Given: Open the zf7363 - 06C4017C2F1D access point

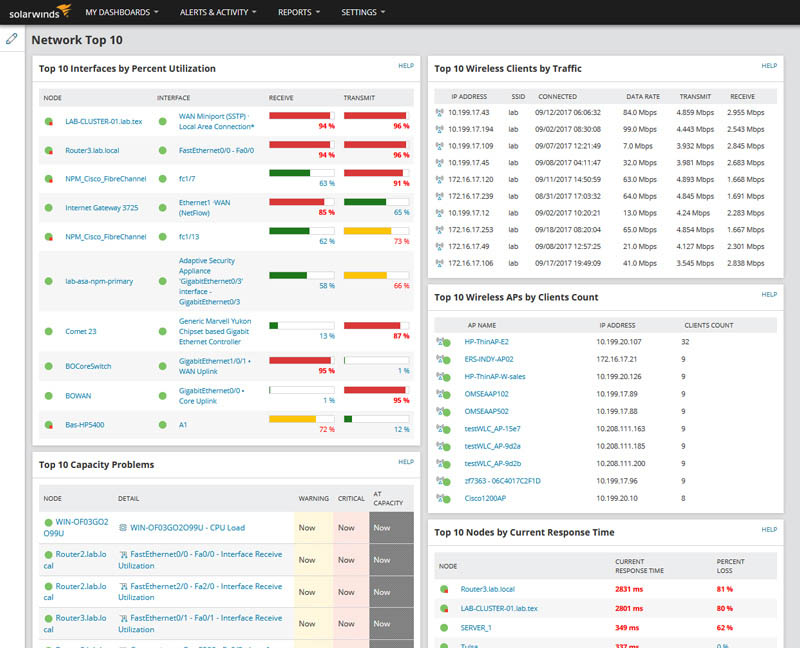Looking at the screenshot, I should pyautogui.click(x=503, y=481).
